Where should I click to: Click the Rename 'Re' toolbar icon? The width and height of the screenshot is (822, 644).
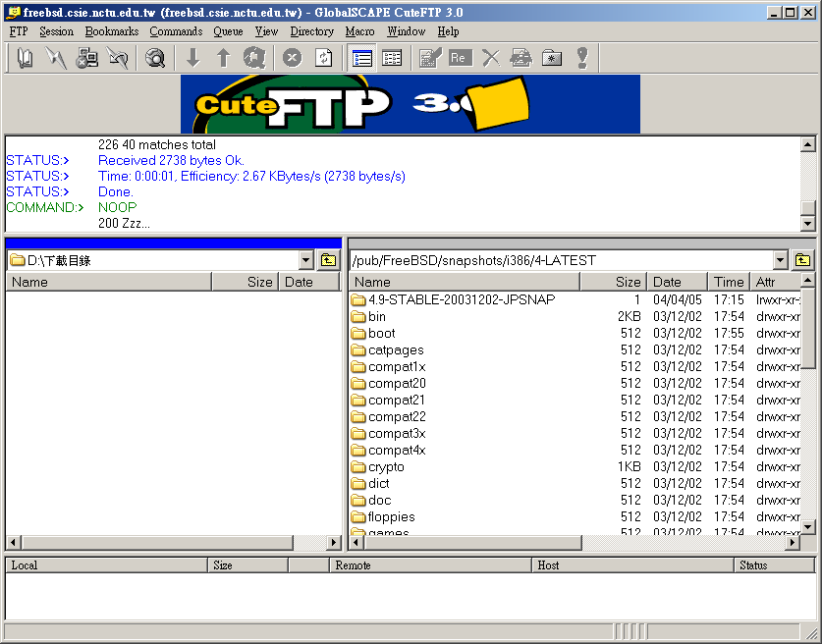[459, 58]
